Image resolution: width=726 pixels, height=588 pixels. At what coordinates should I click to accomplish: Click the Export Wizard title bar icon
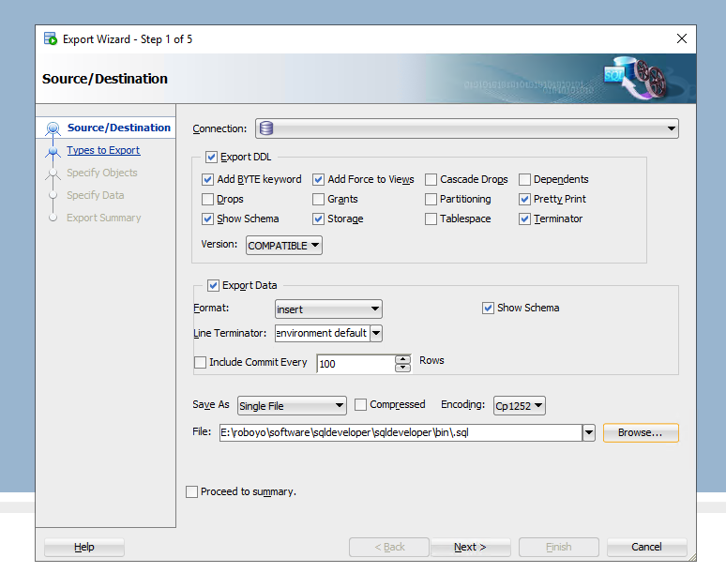50,38
